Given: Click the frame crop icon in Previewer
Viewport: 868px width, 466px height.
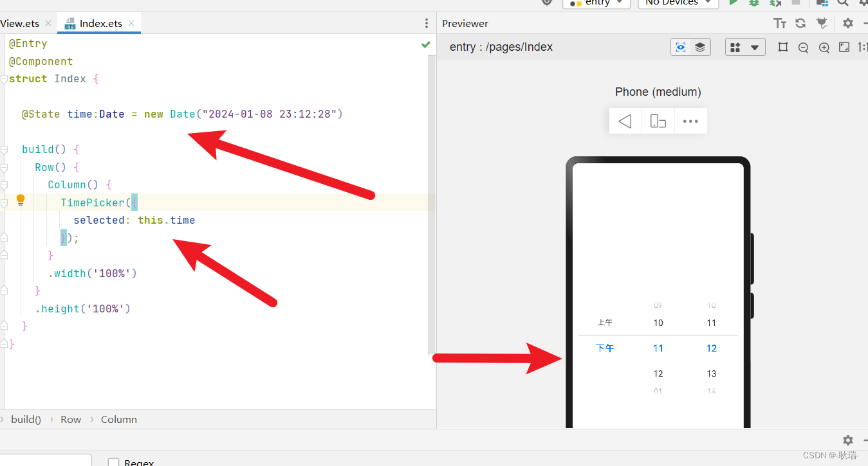Looking at the screenshot, I should (782, 47).
